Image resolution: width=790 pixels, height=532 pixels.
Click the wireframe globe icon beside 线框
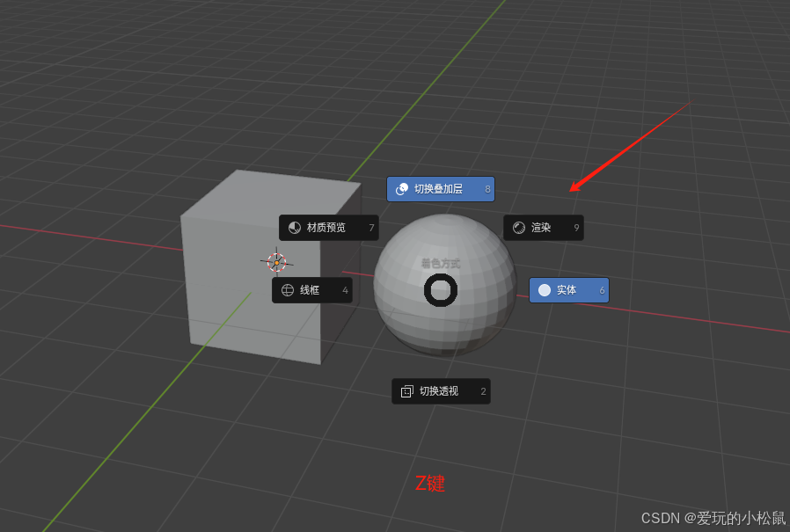coord(287,290)
